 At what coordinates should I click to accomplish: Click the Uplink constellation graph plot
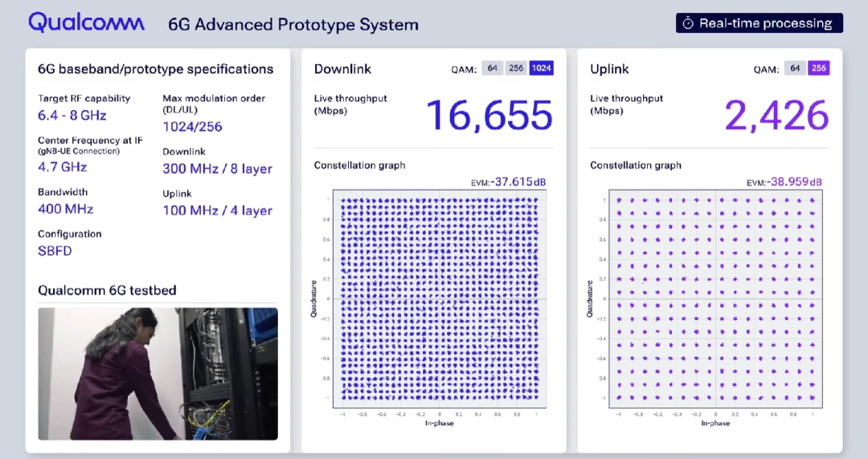(x=715, y=299)
